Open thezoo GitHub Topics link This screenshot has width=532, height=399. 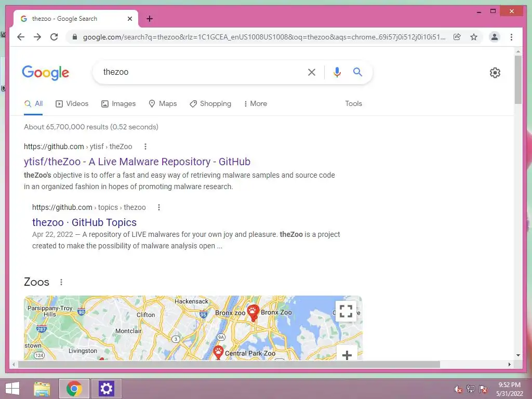coord(85,222)
